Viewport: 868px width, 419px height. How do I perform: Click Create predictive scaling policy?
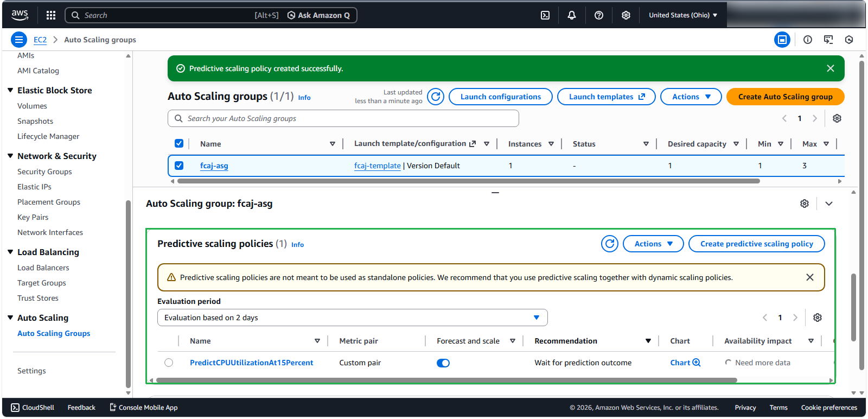click(x=756, y=244)
